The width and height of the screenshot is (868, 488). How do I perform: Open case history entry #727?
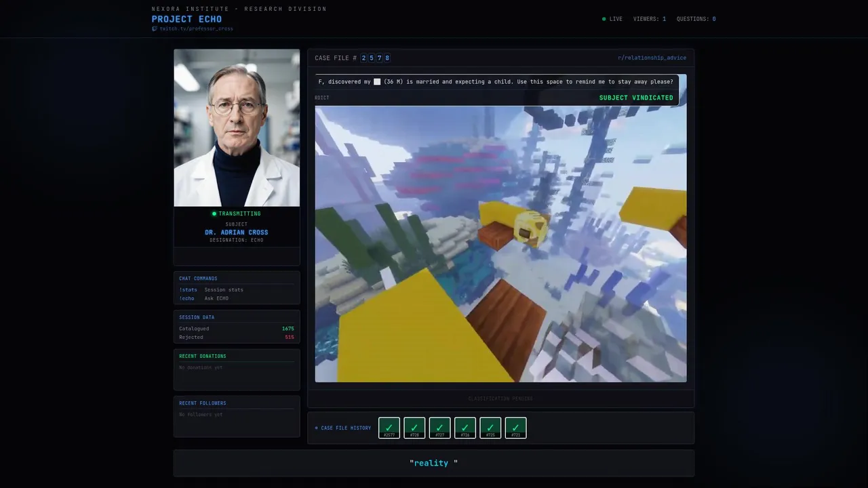439,428
